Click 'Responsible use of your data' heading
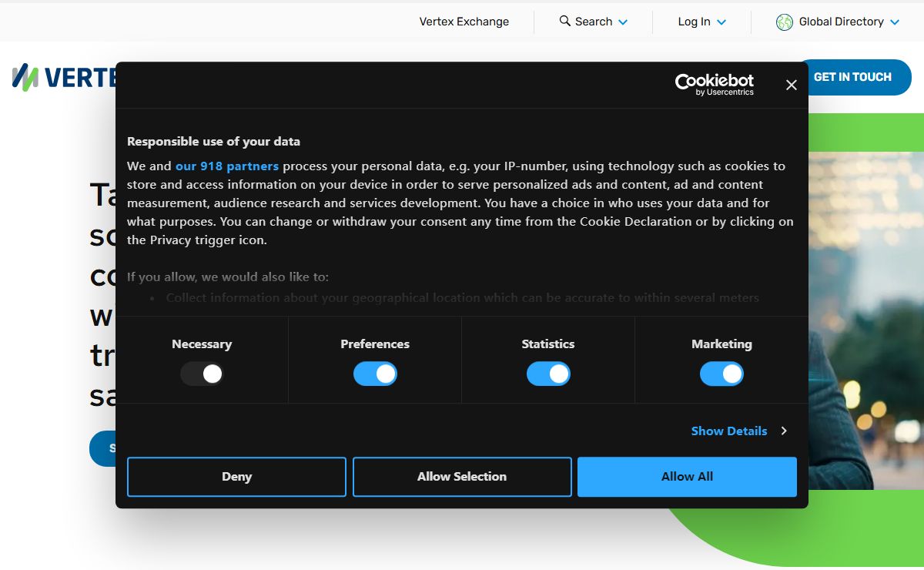 [x=213, y=141]
